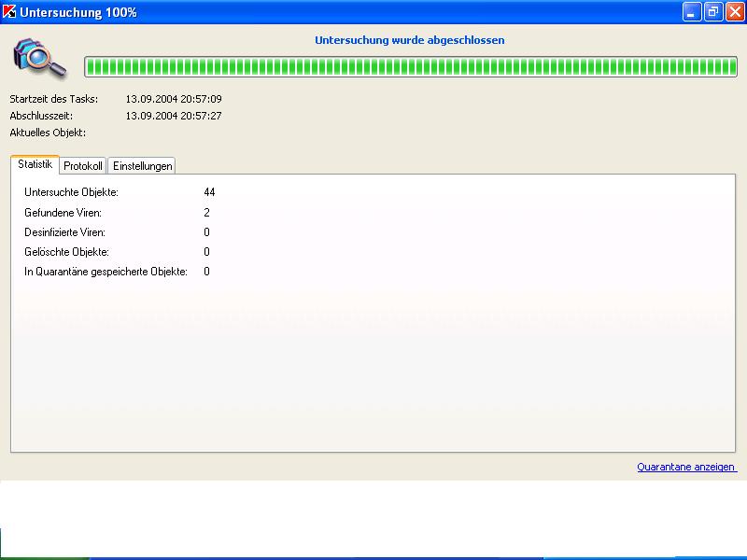Switch to the Protokoll tab

[83, 166]
